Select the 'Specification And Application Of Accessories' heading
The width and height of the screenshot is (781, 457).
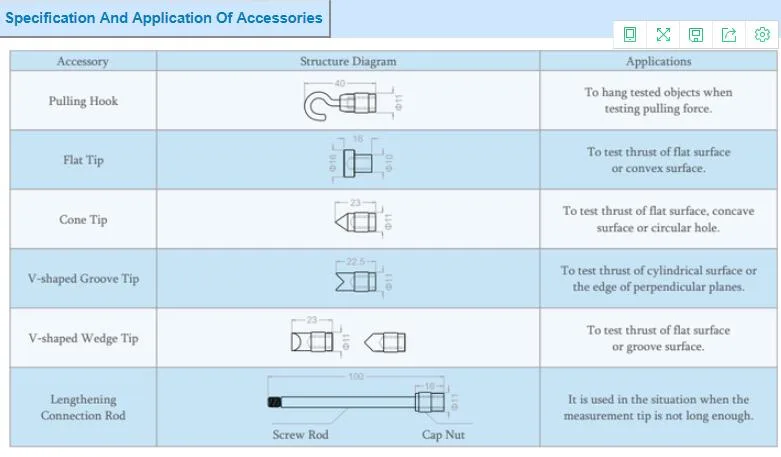pyautogui.click(x=164, y=18)
